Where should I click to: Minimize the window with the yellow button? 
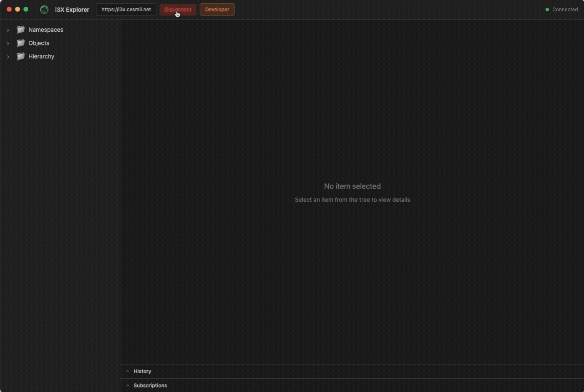pyautogui.click(x=18, y=9)
